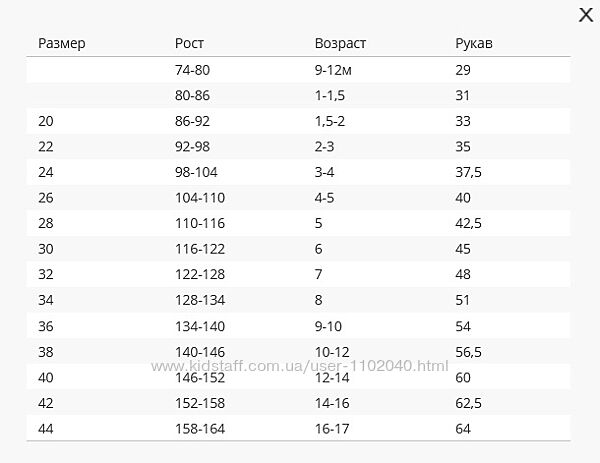Select the 62,5 sleeve length cell
This screenshot has height=463, width=600.
[468, 402]
